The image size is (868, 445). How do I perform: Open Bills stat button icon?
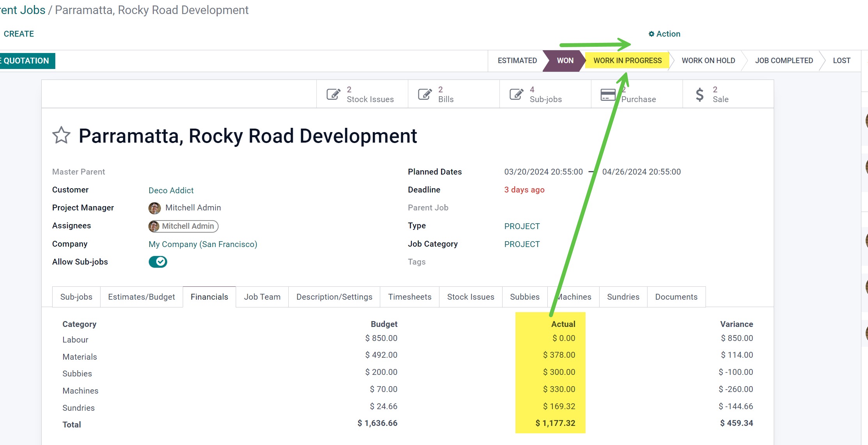point(425,94)
